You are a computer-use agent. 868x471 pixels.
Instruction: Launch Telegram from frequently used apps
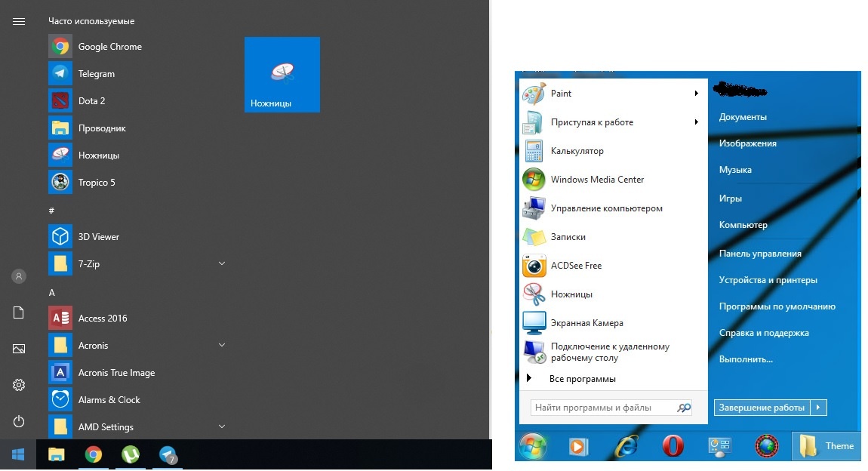click(x=97, y=73)
